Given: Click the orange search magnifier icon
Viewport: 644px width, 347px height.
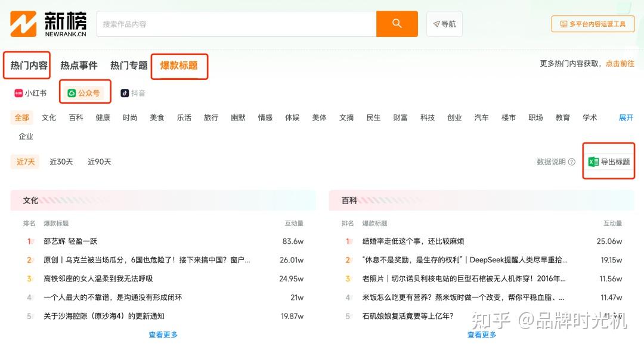Looking at the screenshot, I should tap(397, 24).
